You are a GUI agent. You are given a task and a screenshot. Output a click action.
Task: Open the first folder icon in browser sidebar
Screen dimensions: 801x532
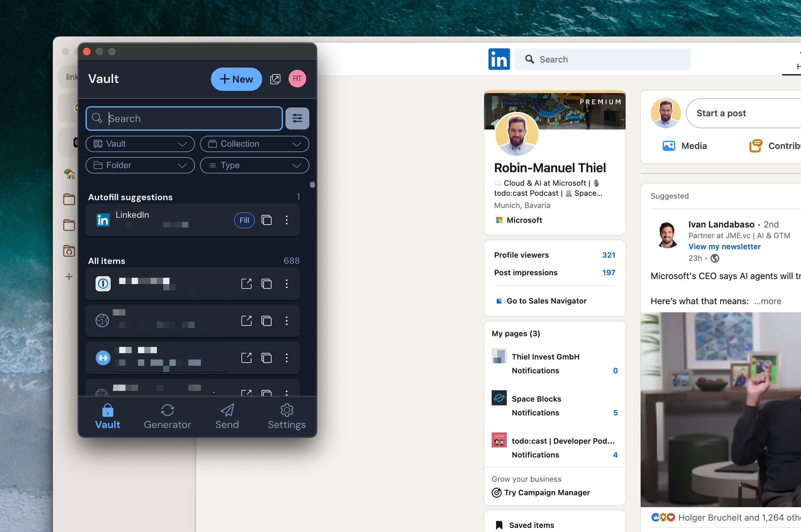(69, 199)
